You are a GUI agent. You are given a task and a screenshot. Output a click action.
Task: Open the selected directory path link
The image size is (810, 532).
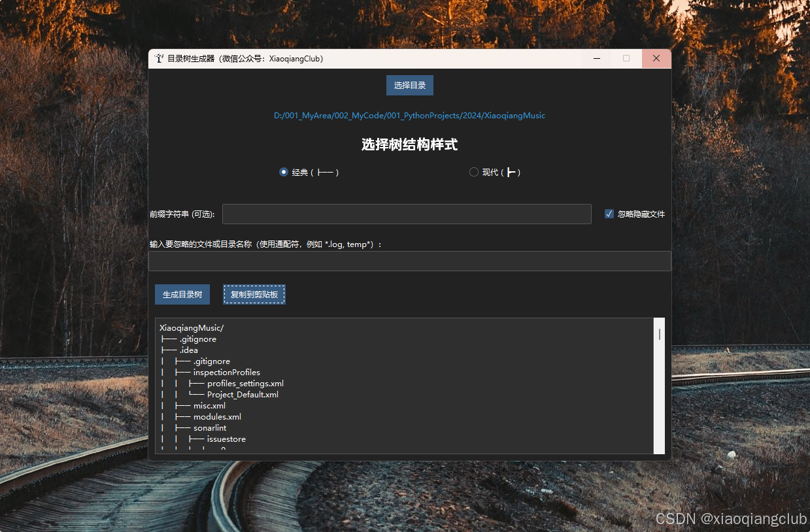409,116
